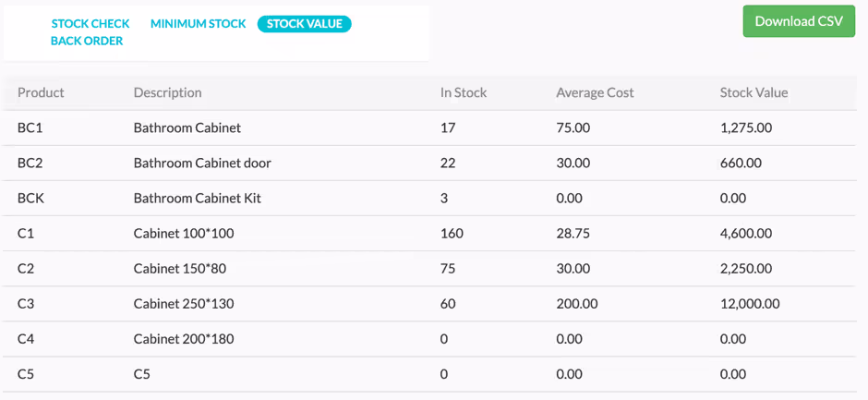Click average cost 75.00 for BC1
Viewport: 868px width, 400px height.
tap(573, 128)
